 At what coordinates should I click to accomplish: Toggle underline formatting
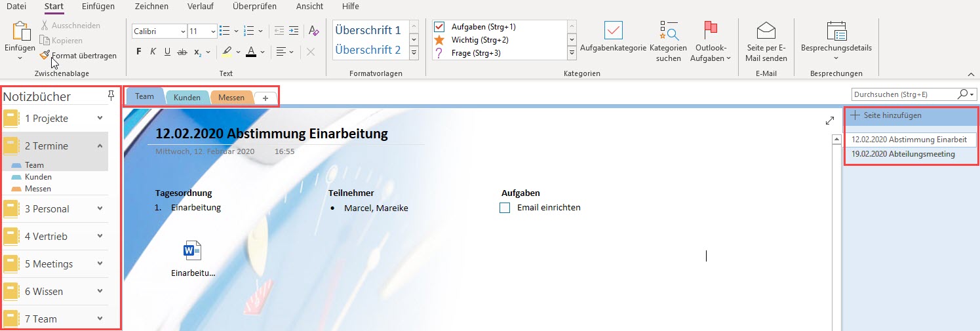coord(167,52)
